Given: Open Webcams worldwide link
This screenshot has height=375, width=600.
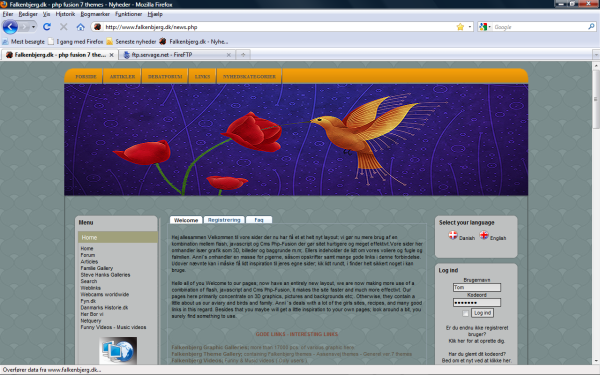Looking at the screenshot, I should [104, 294].
